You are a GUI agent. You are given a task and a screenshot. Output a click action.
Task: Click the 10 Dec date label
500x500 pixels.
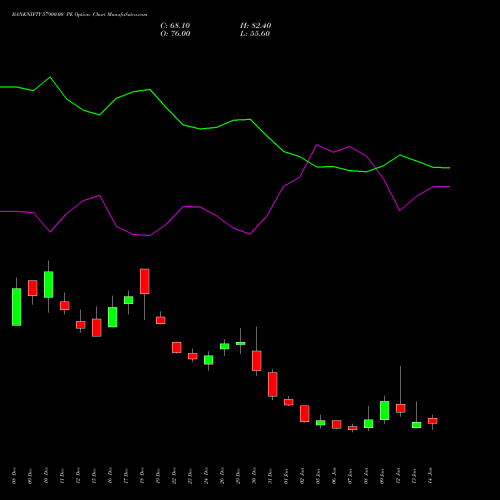[46, 476]
